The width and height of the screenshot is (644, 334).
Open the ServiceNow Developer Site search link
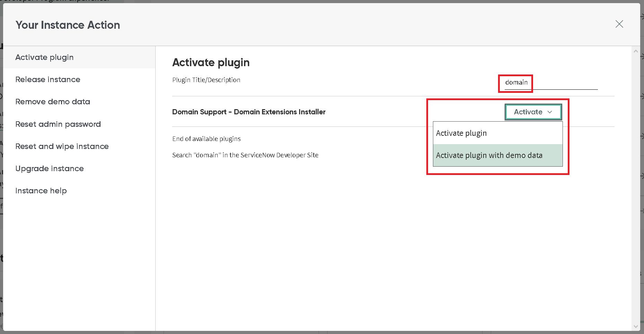245,155
